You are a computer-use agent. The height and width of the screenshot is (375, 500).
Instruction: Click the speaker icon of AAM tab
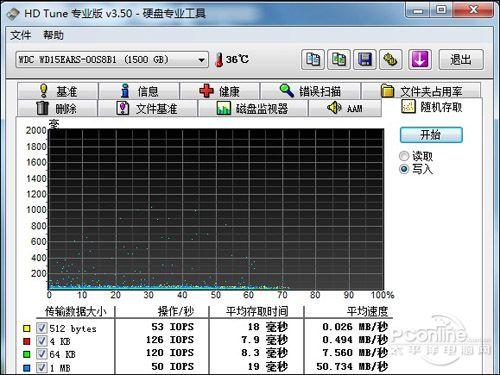pos(334,108)
